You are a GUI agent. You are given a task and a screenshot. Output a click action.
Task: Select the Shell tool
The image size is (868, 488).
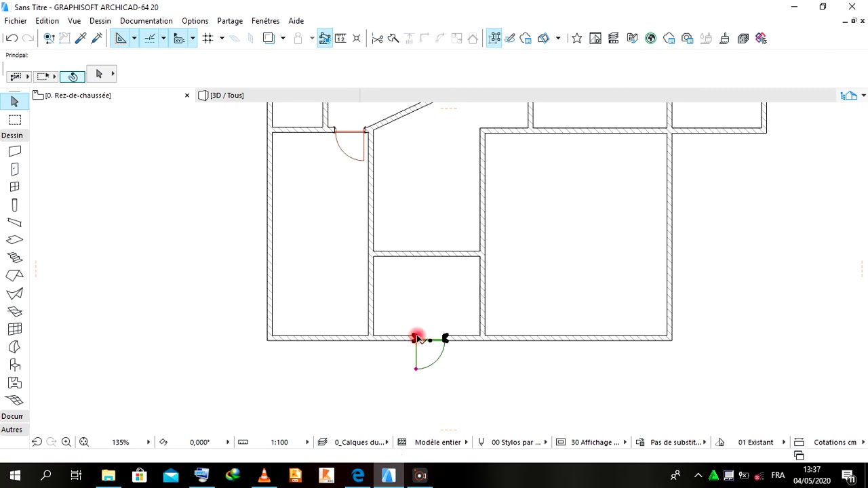(14, 293)
